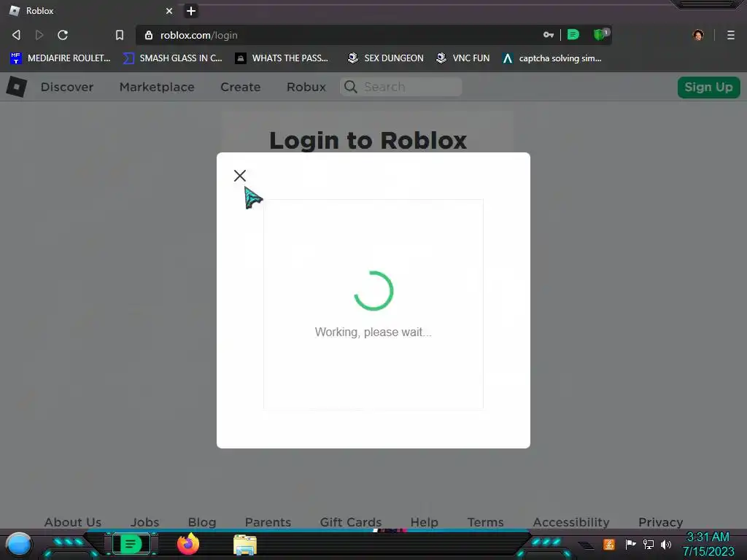Open the Terms footer link

click(485, 522)
